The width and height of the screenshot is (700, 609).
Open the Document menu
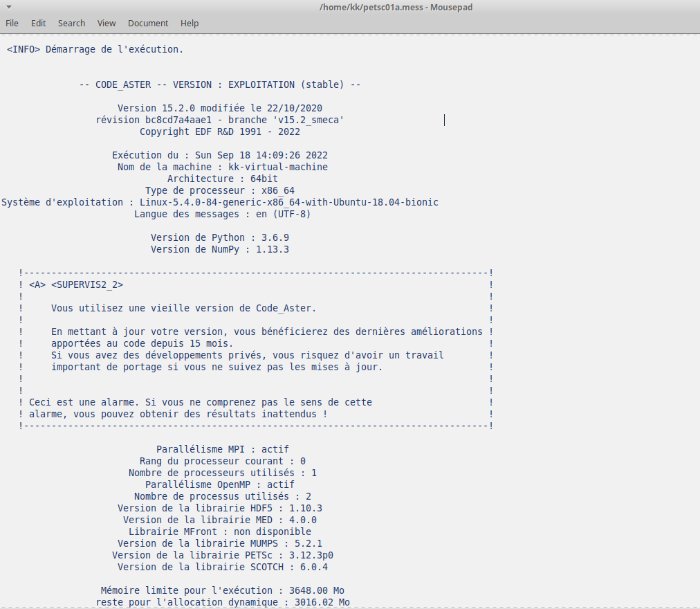(148, 24)
